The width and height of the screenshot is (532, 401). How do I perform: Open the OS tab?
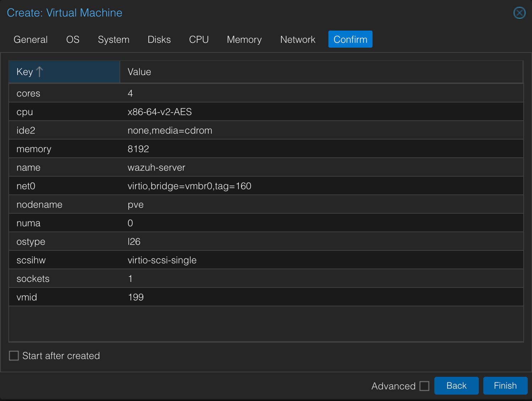coord(73,39)
